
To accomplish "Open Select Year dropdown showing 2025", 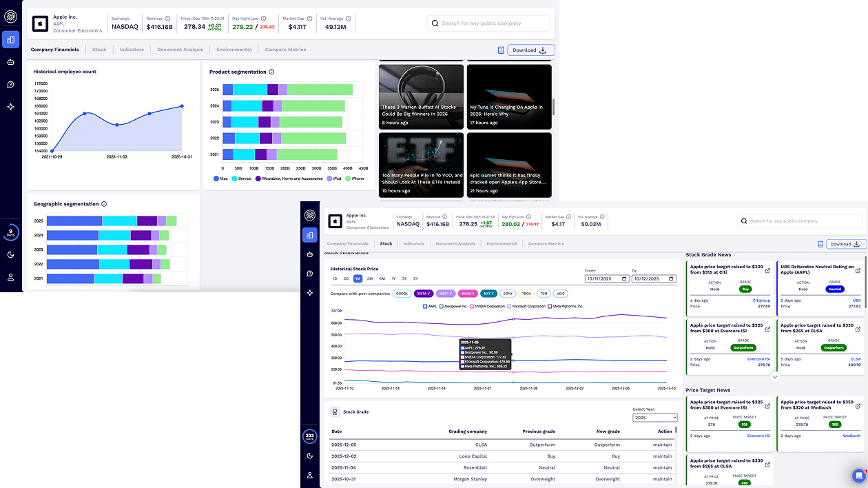I will [x=655, y=418].
